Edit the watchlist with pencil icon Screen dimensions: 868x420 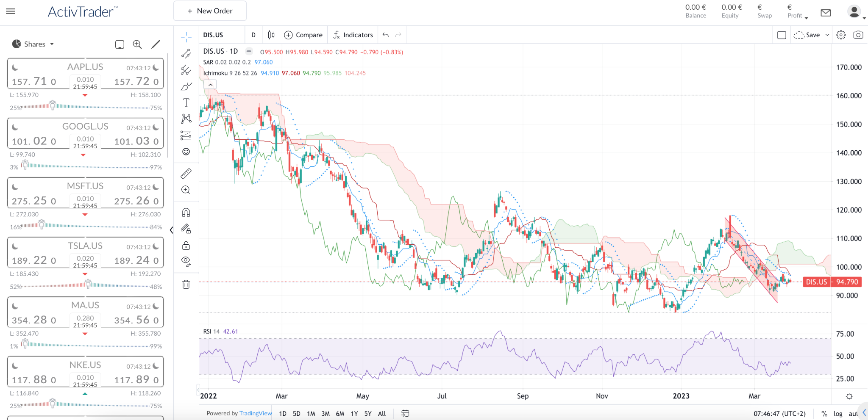click(x=156, y=44)
